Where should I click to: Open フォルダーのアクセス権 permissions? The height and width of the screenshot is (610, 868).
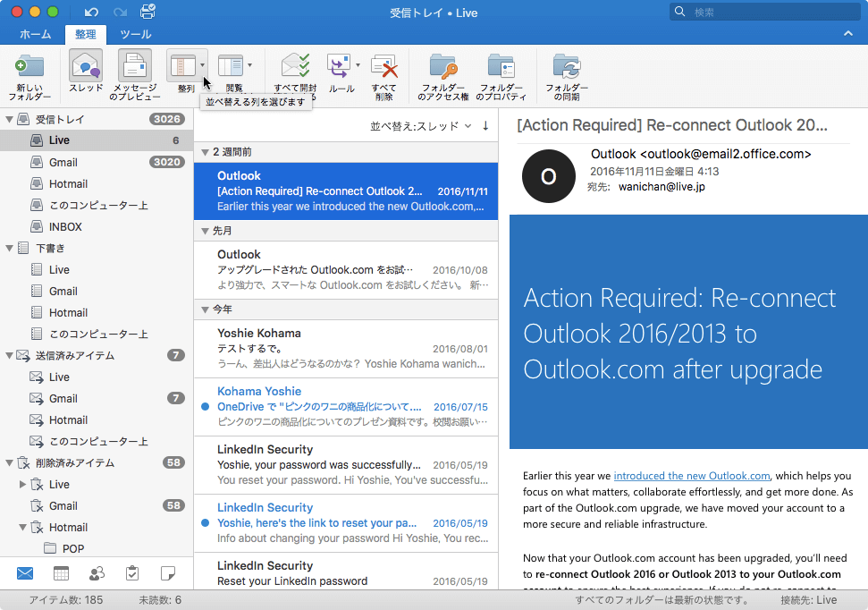(x=443, y=66)
